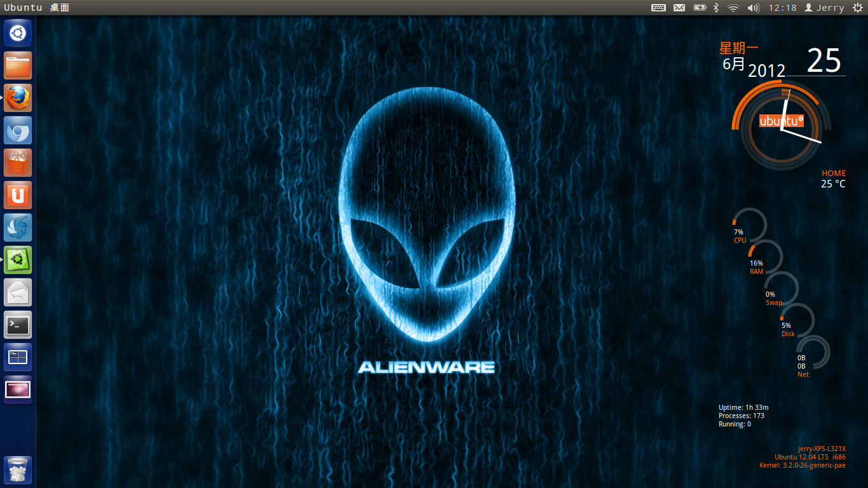Open the Wi-Fi network indicator menu

733,8
